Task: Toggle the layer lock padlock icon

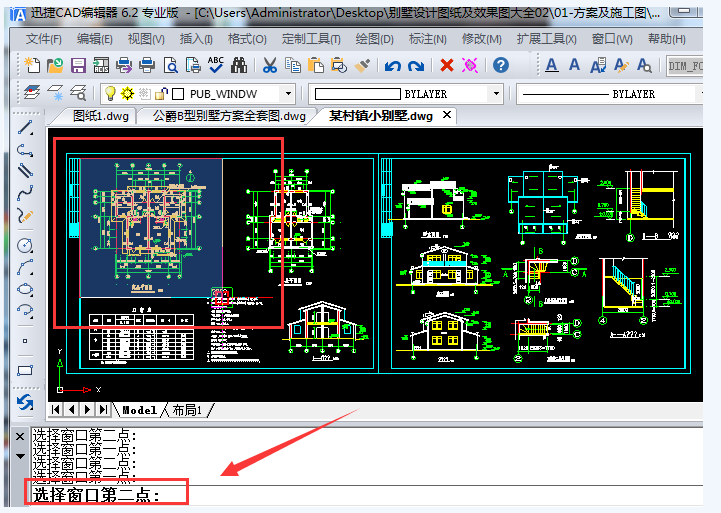Action: pos(160,94)
